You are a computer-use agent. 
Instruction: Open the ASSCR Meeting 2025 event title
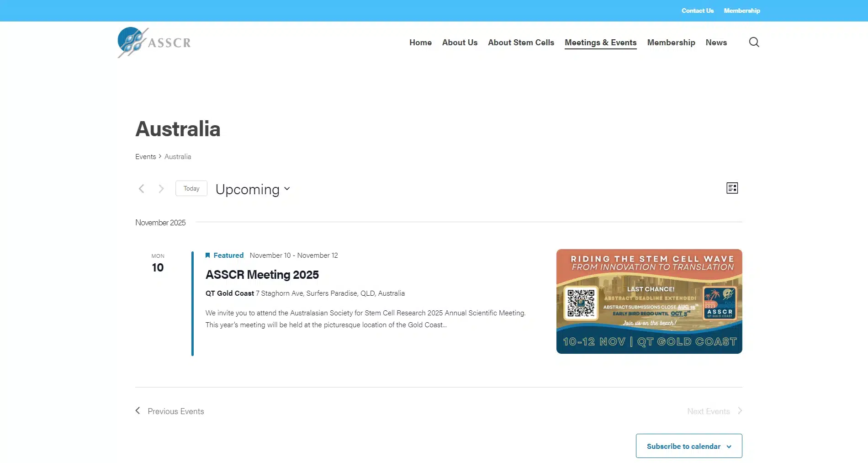click(x=262, y=275)
